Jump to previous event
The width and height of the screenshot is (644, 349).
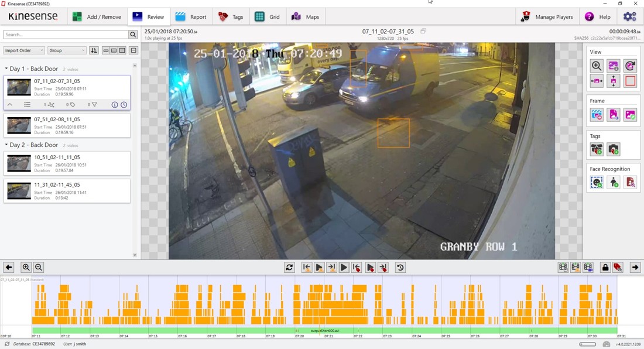306,267
